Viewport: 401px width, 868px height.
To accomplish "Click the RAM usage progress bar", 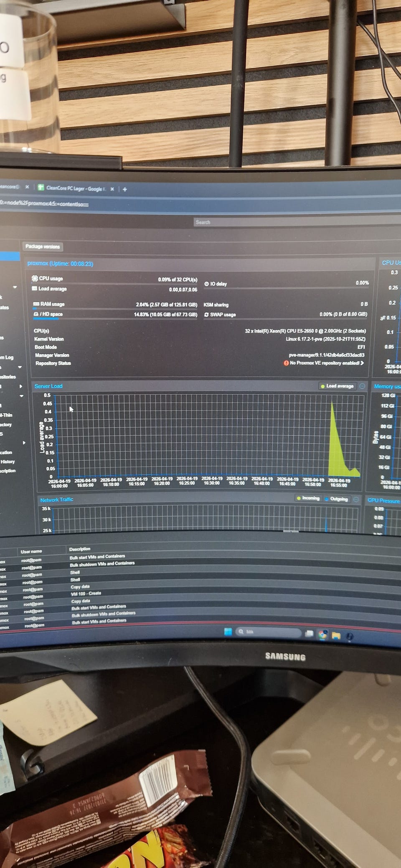I will pyautogui.click(x=115, y=309).
